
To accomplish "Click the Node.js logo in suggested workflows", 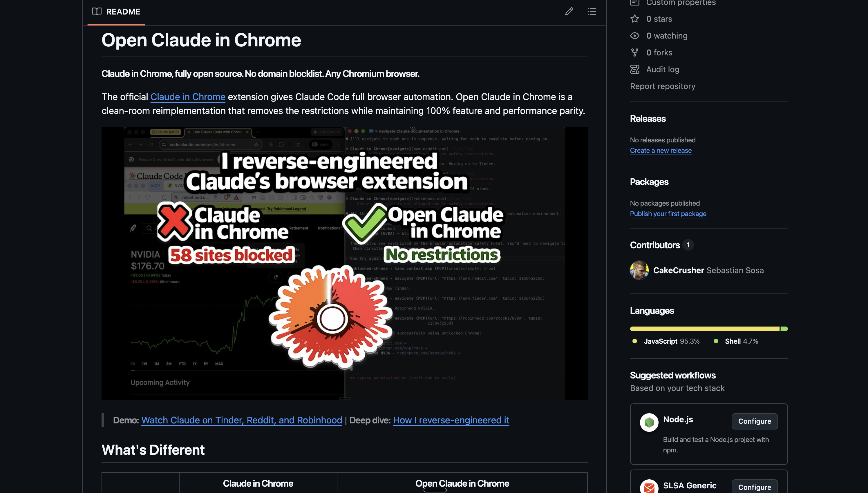I will [649, 422].
